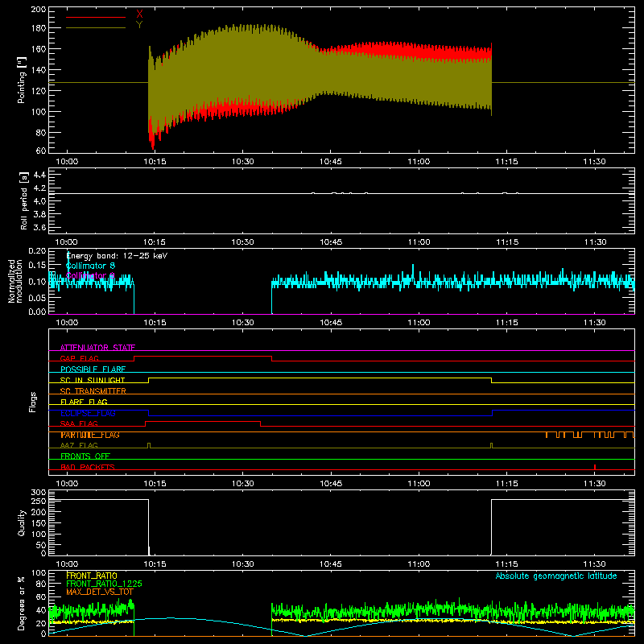Select the red BAD_PACKETS label
The image size is (644, 644).
tap(88, 467)
